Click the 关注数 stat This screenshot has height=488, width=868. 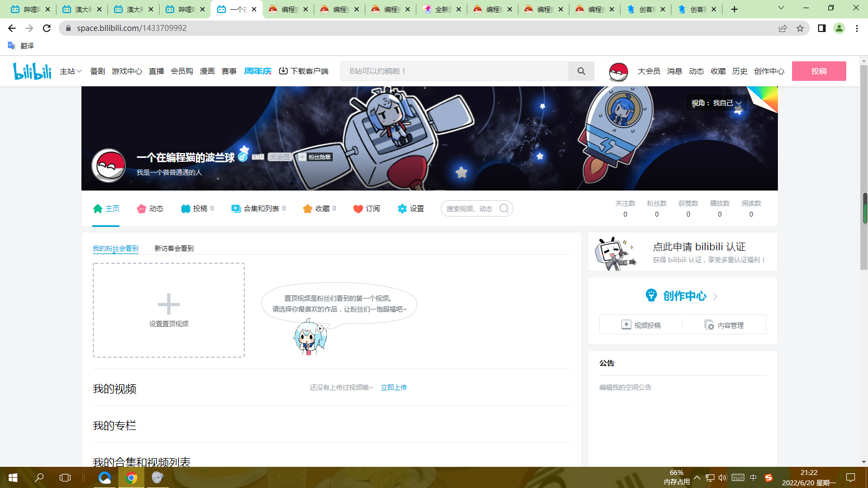[x=625, y=208]
